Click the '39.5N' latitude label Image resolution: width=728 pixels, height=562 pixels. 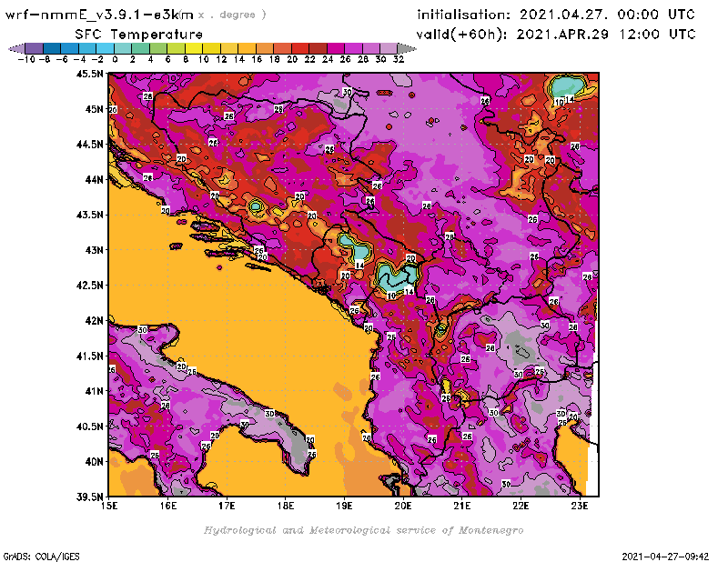(89, 497)
